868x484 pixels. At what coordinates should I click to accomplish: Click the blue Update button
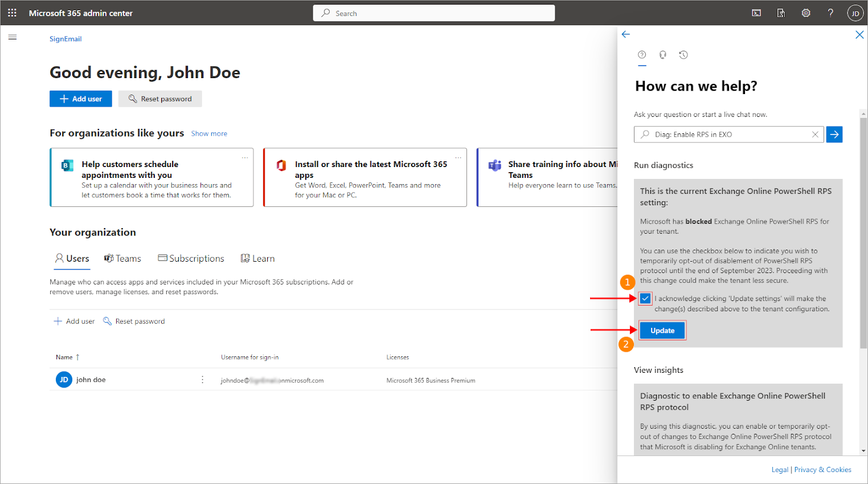click(662, 331)
